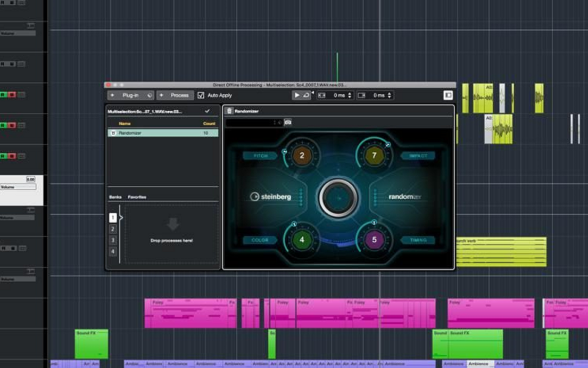Image resolution: width=588 pixels, height=368 pixels.
Task: Delete Randomizer process with trash icon
Action: tap(229, 111)
